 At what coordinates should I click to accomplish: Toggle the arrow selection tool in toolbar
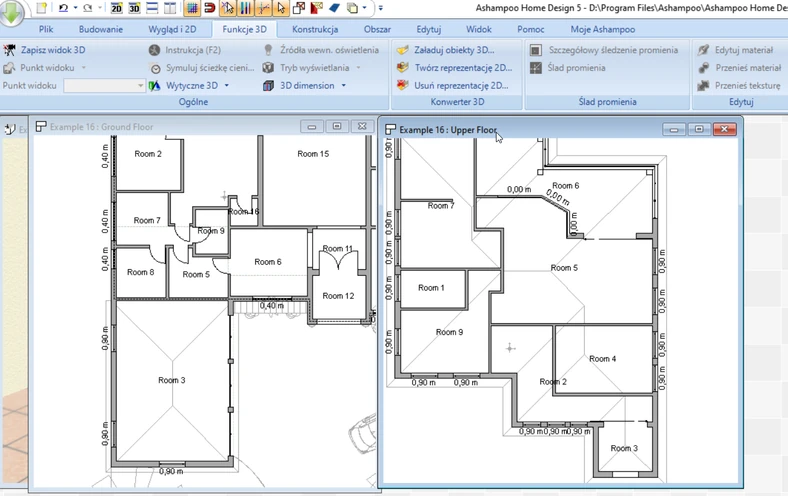click(x=281, y=8)
